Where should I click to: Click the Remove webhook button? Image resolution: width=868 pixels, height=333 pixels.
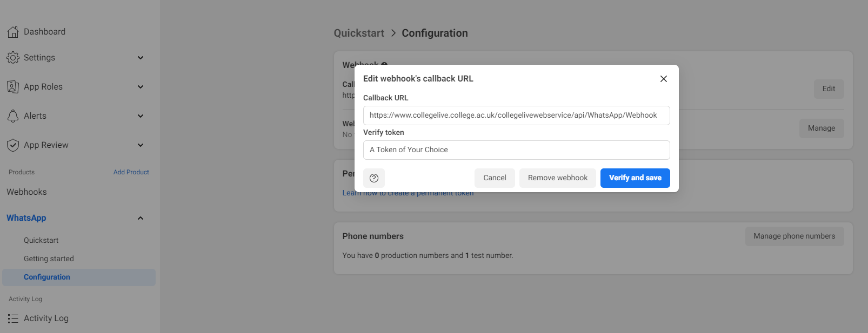[558, 178]
